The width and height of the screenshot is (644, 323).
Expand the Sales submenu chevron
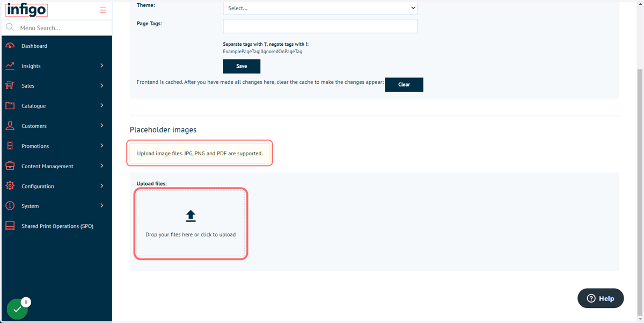pyautogui.click(x=101, y=85)
